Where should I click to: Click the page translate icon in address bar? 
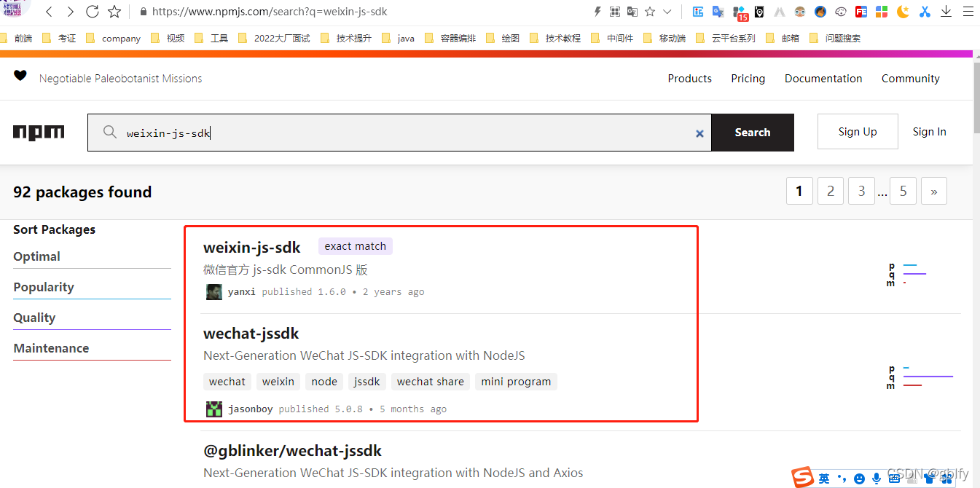tap(632, 12)
